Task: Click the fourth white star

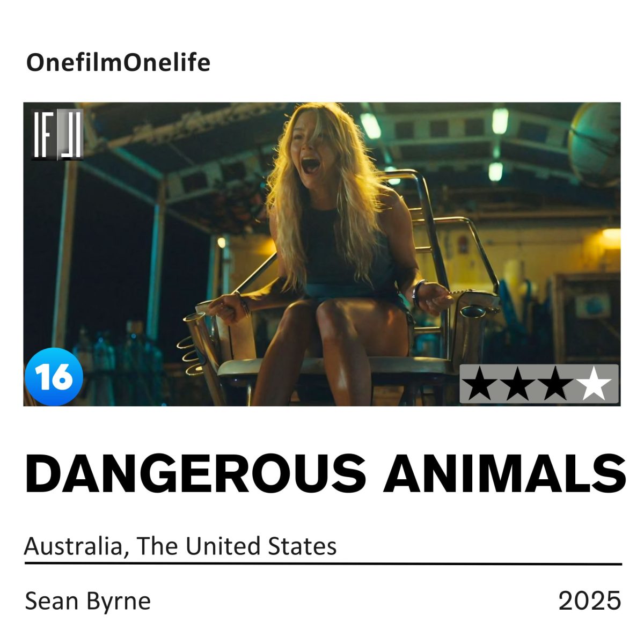Action: (594, 384)
